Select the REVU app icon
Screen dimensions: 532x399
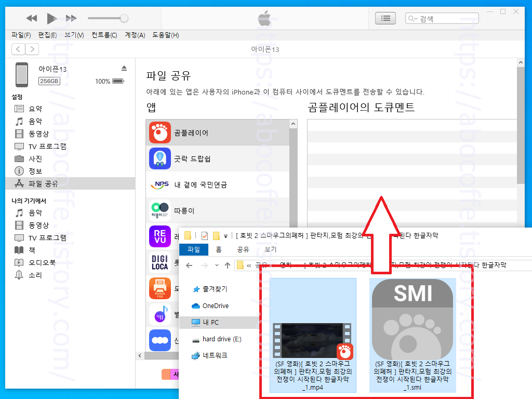tap(160, 236)
